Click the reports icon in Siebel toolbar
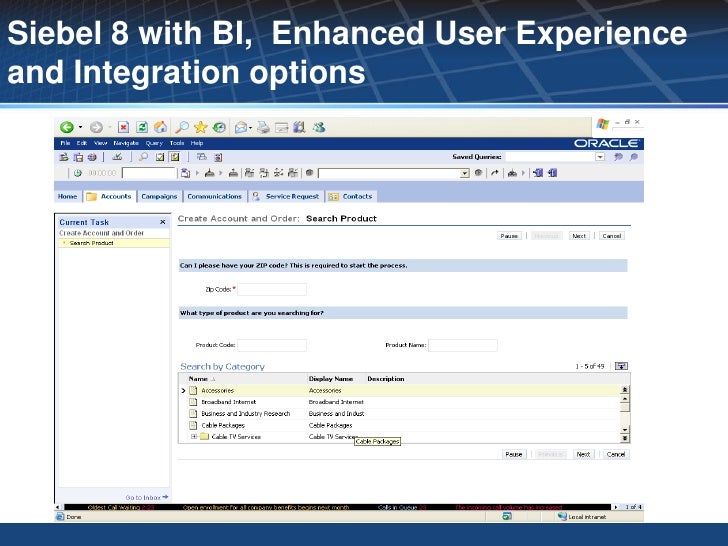Image resolution: width=728 pixels, height=546 pixels. click(218, 157)
